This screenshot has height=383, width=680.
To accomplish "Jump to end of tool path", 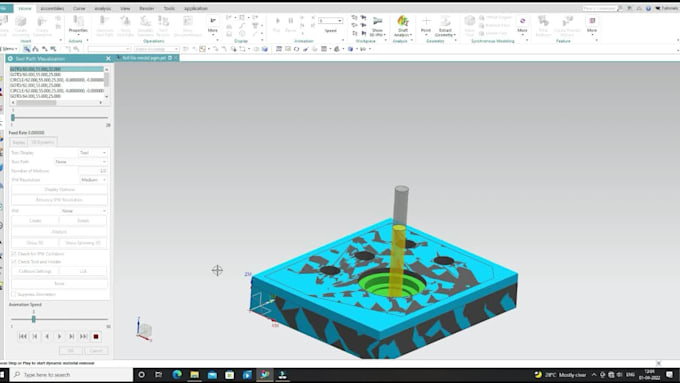I will 84,336.
